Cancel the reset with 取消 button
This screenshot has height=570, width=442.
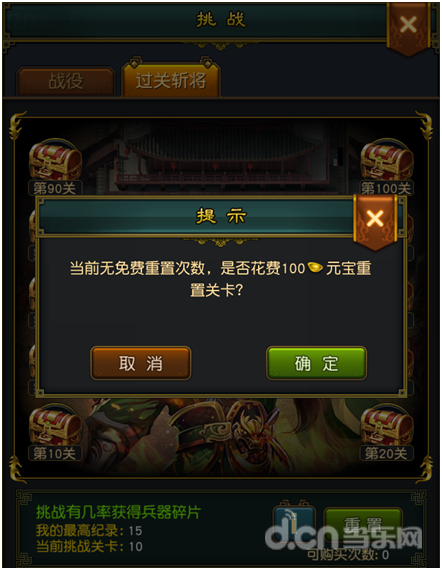click(141, 363)
